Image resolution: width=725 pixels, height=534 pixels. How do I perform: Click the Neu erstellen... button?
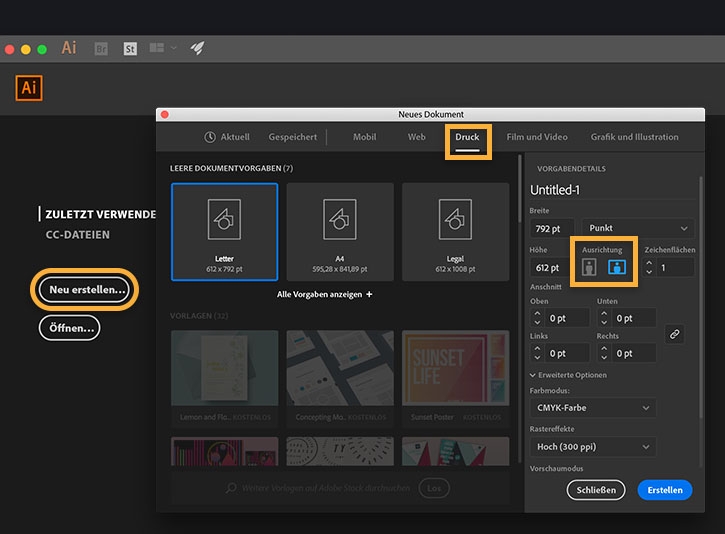[x=84, y=290]
